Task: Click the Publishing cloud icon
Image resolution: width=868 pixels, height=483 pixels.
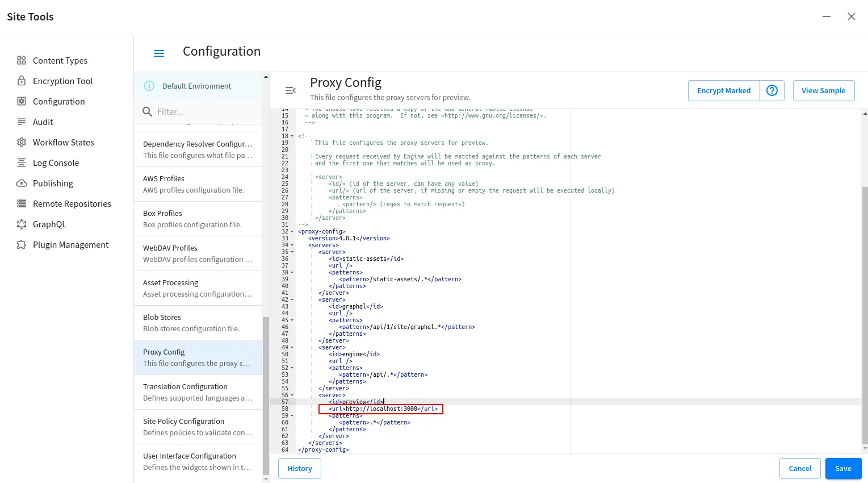Action: pyautogui.click(x=22, y=183)
